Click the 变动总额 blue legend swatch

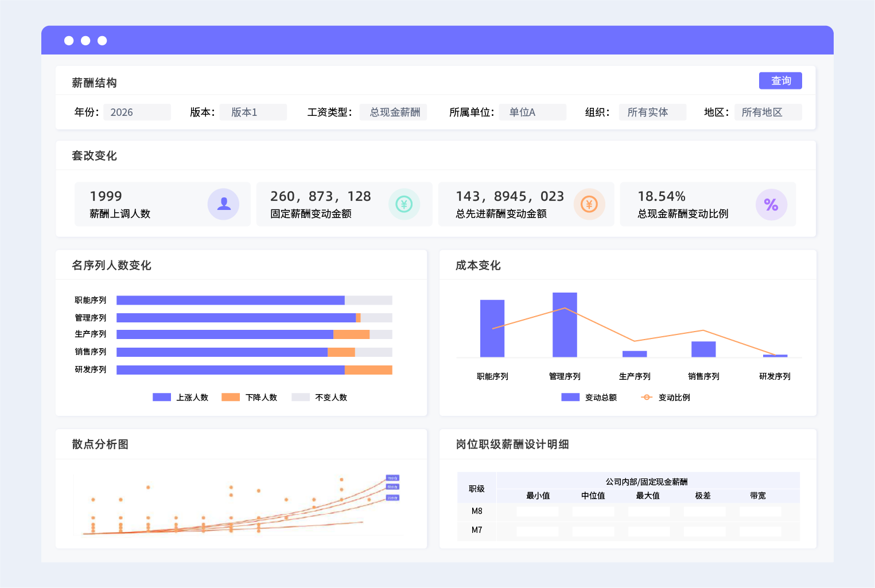point(570,397)
